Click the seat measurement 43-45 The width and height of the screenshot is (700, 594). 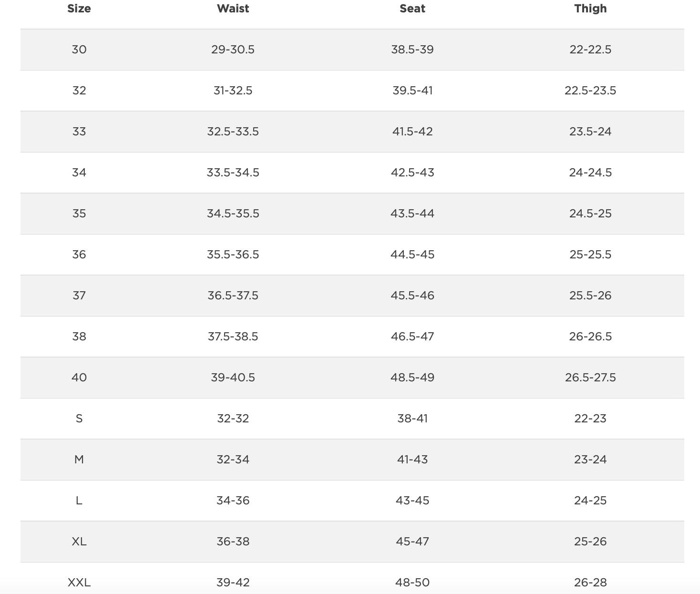tap(412, 501)
